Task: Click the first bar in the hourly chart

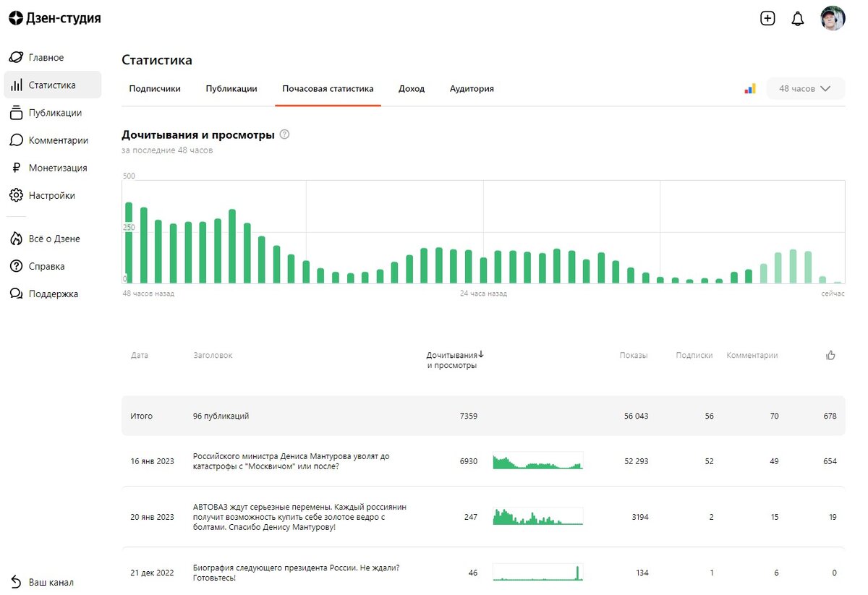Action: 129,242
